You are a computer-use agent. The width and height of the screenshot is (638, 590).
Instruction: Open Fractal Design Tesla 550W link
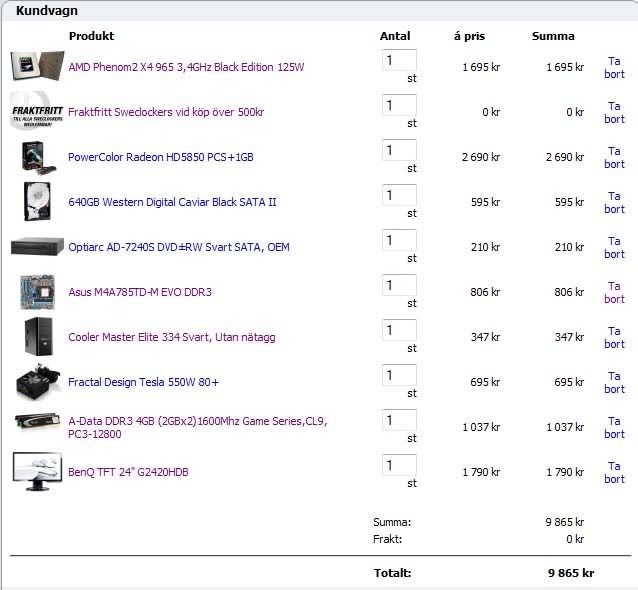[x=143, y=382]
